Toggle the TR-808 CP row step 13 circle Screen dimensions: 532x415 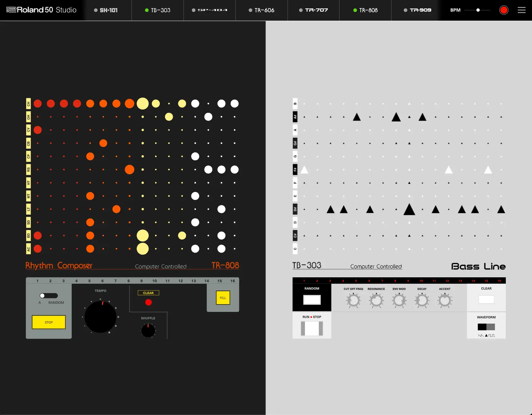(195, 156)
